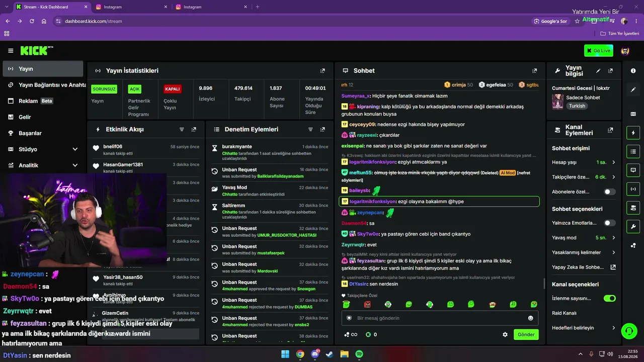The width and height of the screenshot is (644, 362).
Task: Select Yayın in the sidebar
Action: click(43, 69)
